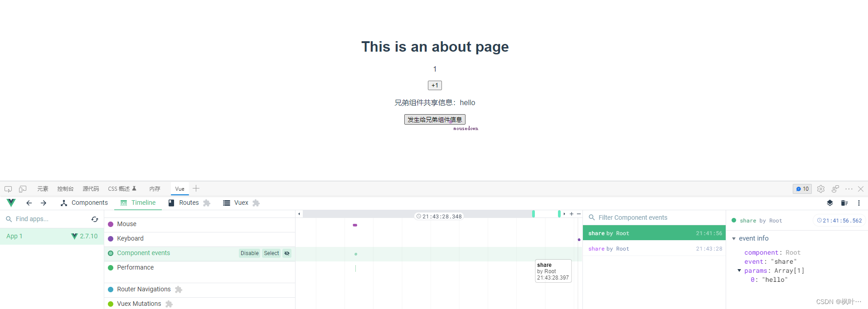Open the issues counter showing 10

[x=802, y=189]
